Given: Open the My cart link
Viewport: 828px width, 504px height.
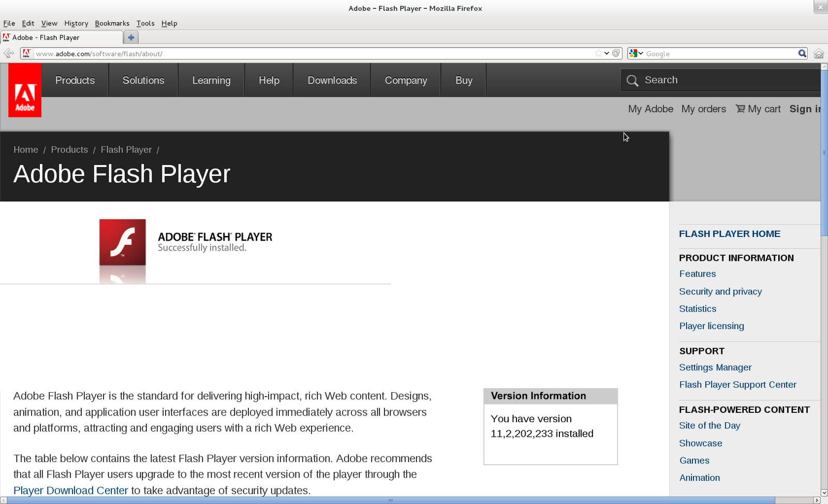Looking at the screenshot, I should 764,109.
